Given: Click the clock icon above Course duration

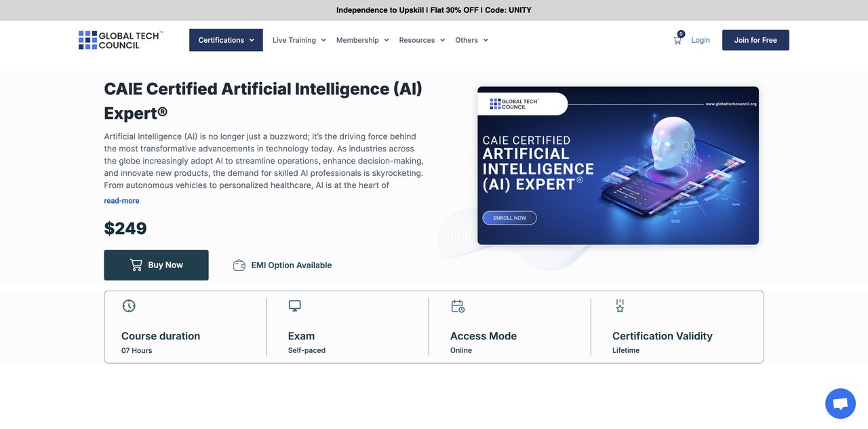Looking at the screenshot, I should [x=129, y=306].
